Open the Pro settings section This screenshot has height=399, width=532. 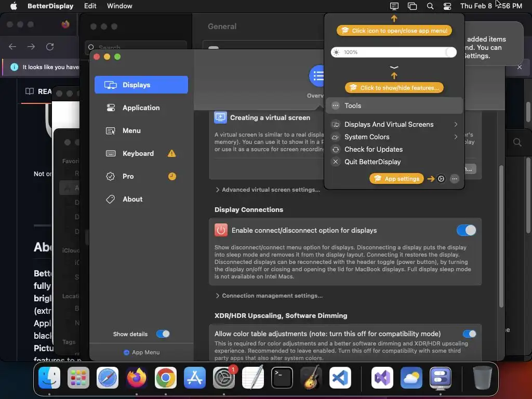[141, 177]
